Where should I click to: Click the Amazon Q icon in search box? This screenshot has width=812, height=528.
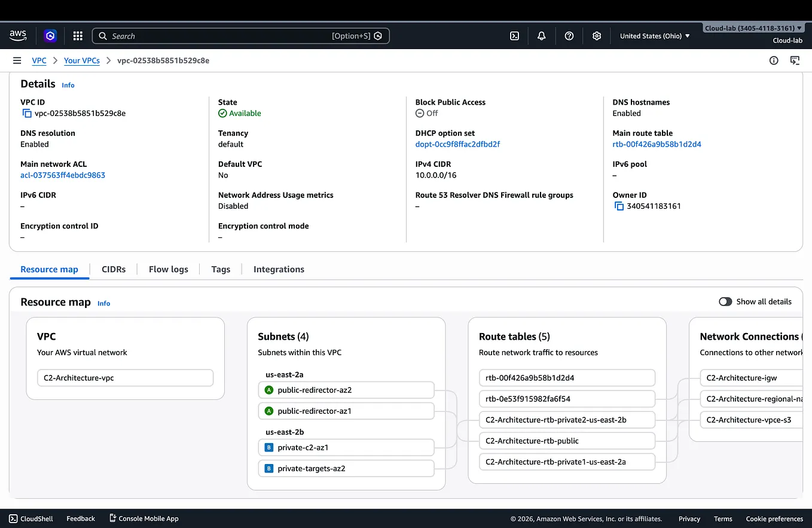click(x=378, y=36)
